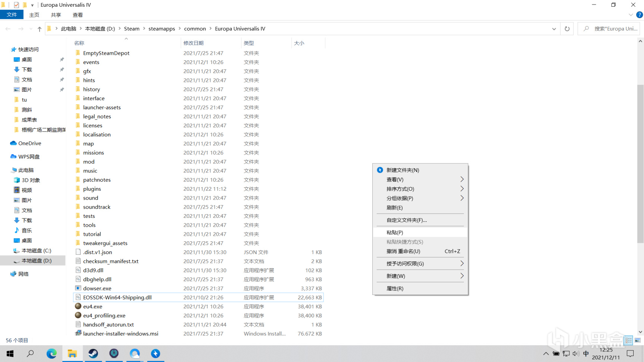Open 视频 library in the sidebar

[x=26, y=190]
